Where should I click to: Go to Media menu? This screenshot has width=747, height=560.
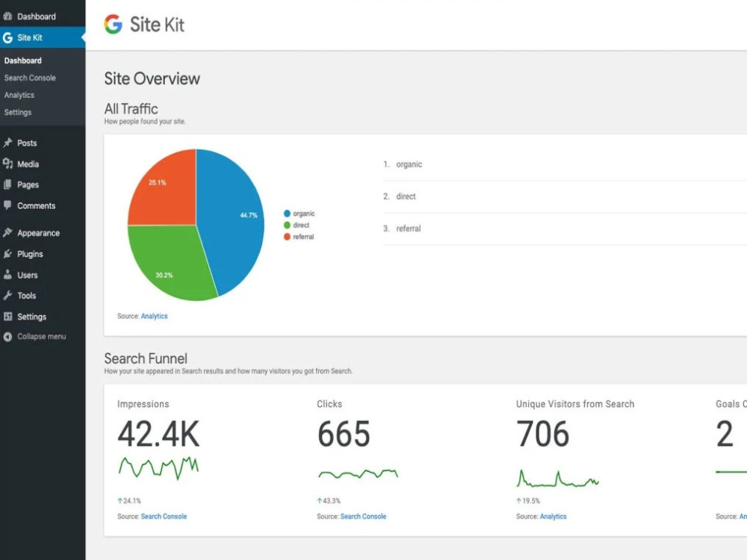coord(43,164)
